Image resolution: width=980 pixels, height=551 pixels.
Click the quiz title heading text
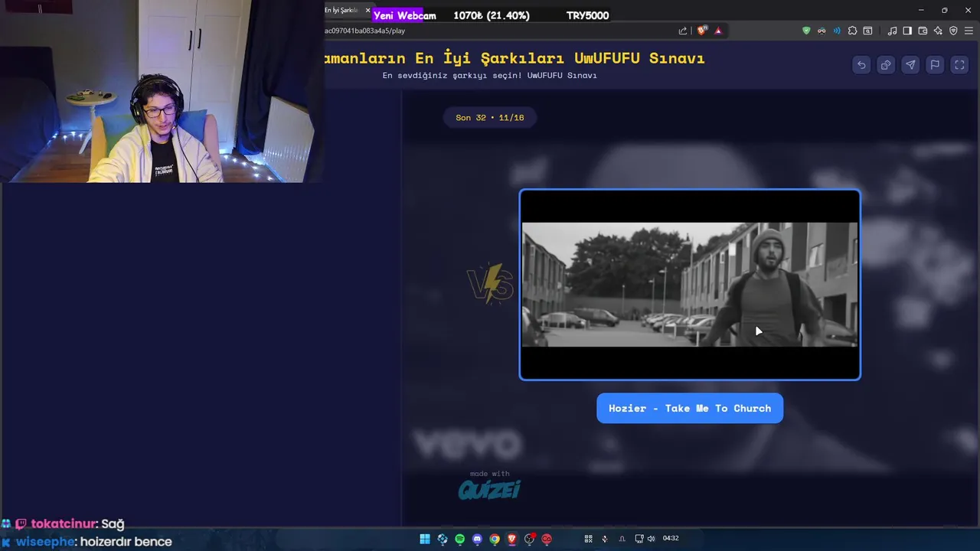[x=514, y=58]
